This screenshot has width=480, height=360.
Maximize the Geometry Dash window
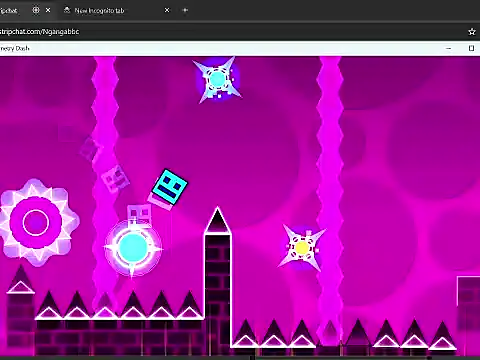pyautogui.click(x=471, y=48)
